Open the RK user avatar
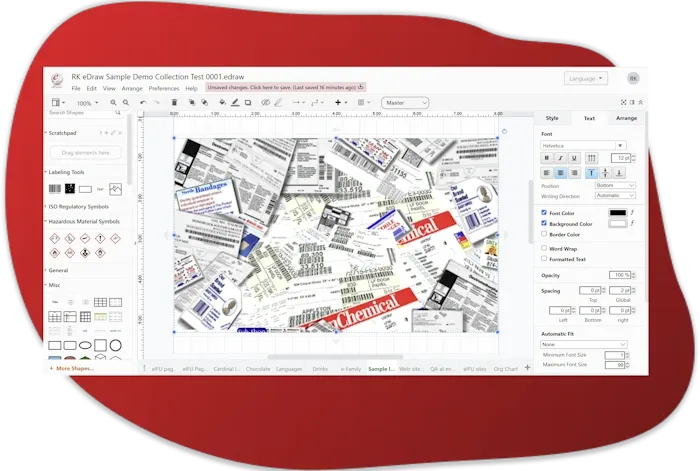Image resolution: width=700 pixels, height=471 pixels. point(633,79)
